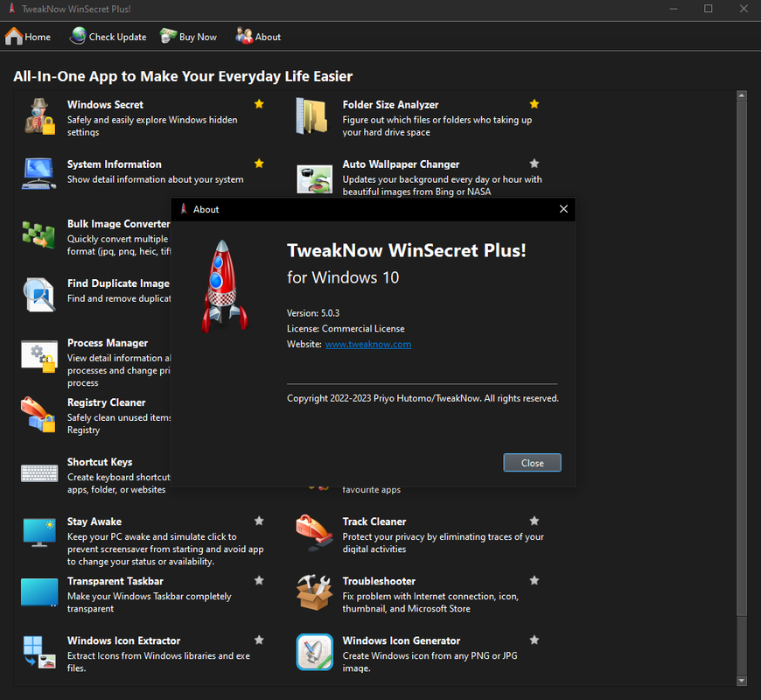The image size is (761, 700).
Task: Favorite Troubleshooter with its star
Action: coord(534,581)
